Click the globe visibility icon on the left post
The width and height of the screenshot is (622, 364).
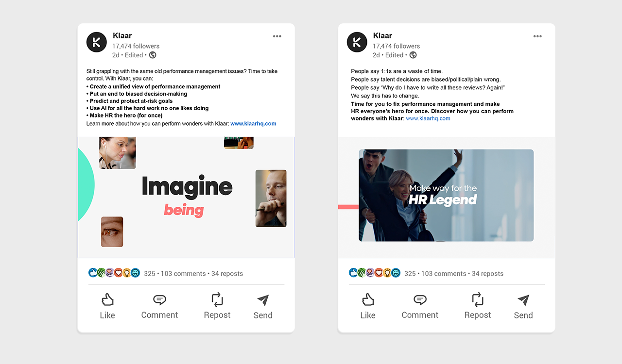[x=153, y=55]
